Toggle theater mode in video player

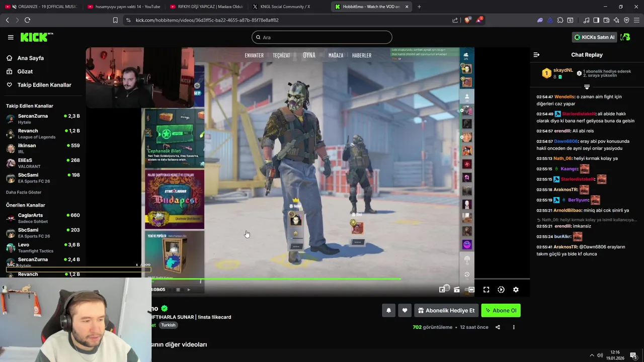click(471, 290)
